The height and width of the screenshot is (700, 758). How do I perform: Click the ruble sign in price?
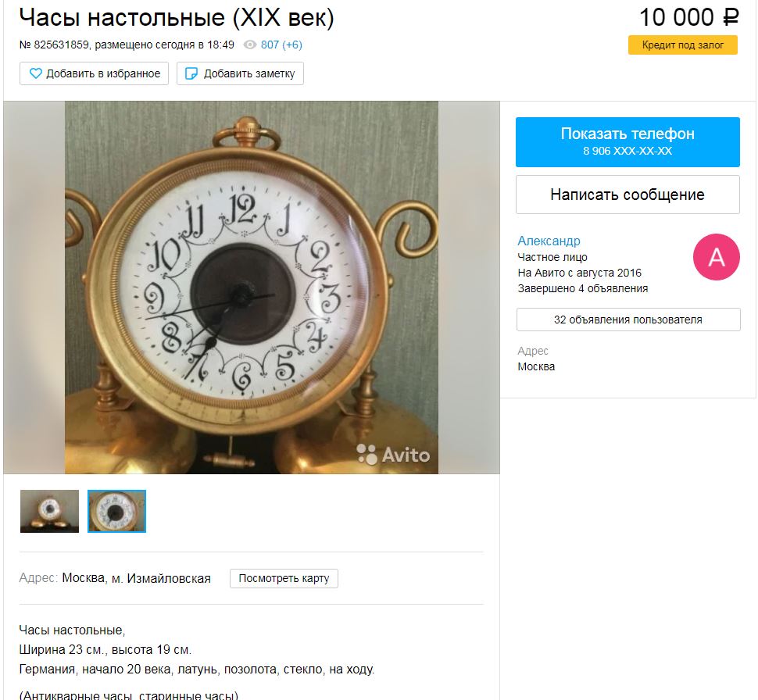[731, 18]
